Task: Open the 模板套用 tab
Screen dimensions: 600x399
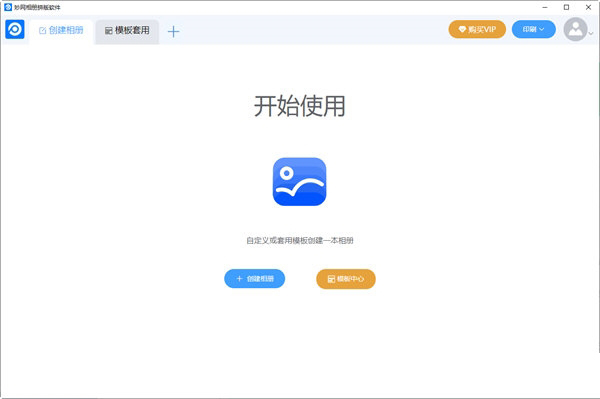Action: click(x=127, y=31)
